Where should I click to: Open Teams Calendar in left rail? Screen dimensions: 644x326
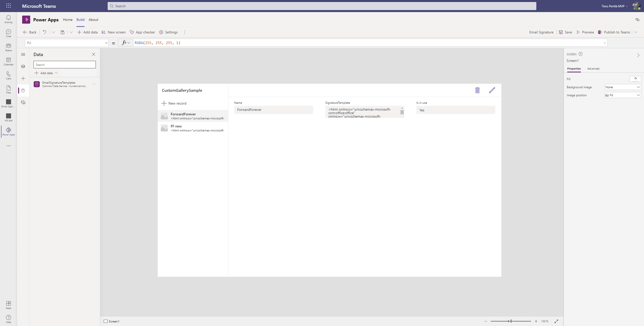click(x=9, y=61)
